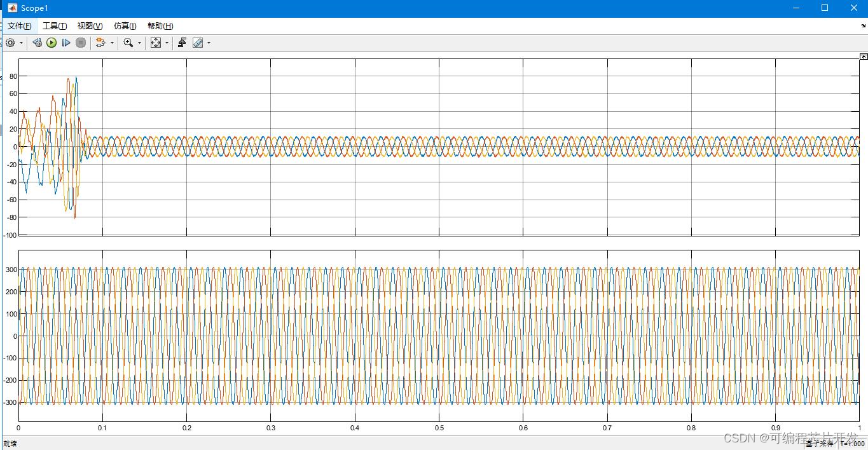Open scope configuration properties gear icon
The image size is (868, 450).
10,43
